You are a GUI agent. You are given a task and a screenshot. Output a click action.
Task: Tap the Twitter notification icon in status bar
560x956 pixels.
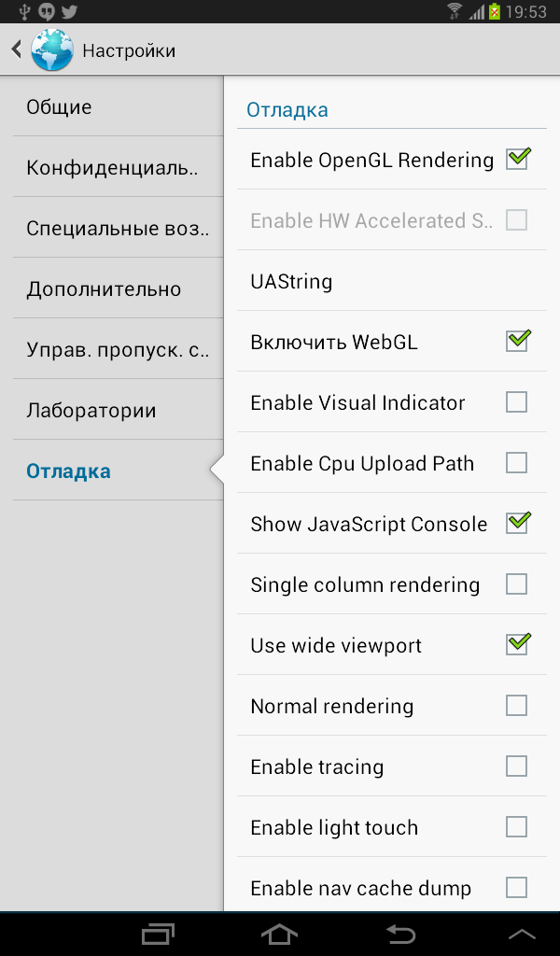click(x=68, y=12)
